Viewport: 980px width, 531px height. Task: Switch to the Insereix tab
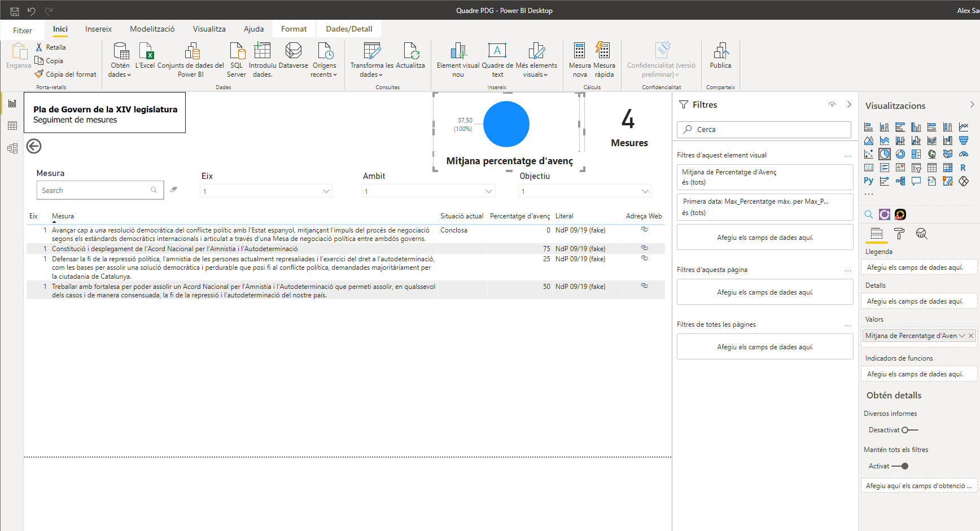click(98, 29)
